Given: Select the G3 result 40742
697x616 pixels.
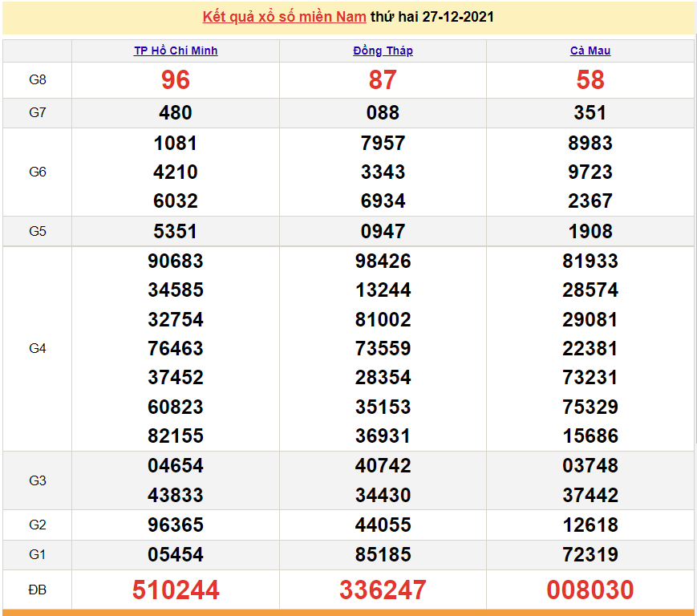Looking at the screenshot, I should click(x=383, y=466).
